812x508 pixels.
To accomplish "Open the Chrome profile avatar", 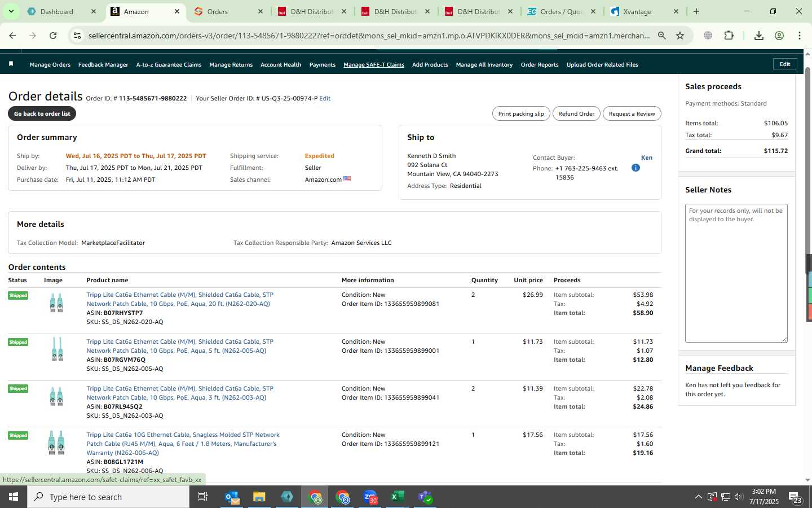I will tap(779, 36).
